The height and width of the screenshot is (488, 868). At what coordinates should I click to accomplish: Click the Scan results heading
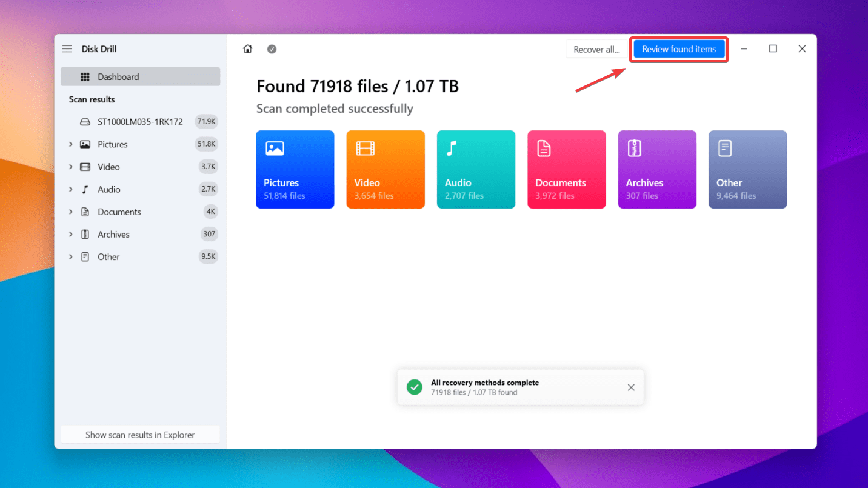coord(92,99)
